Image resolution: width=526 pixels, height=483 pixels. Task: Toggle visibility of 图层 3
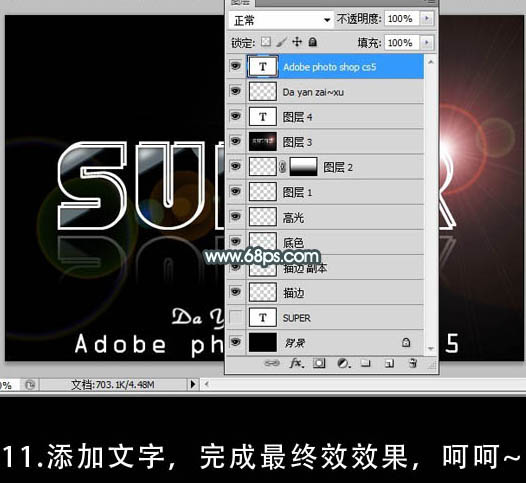coord(235,141)
